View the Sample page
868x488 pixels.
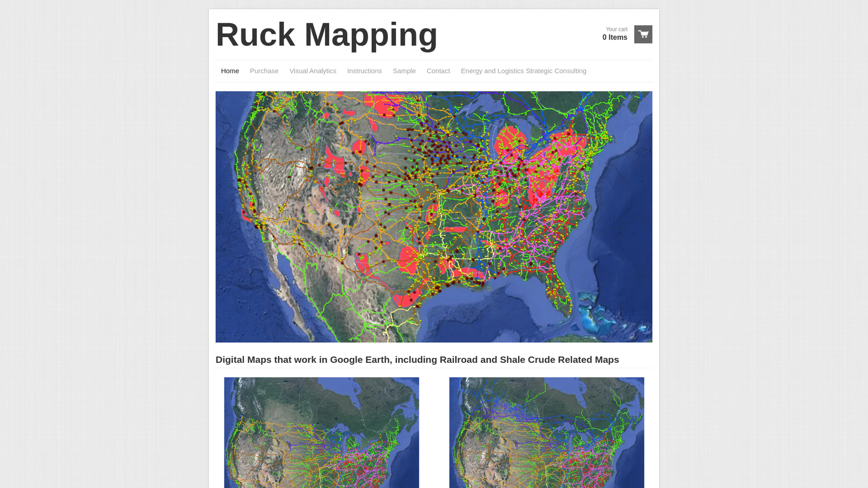click(x=404, y=71)
